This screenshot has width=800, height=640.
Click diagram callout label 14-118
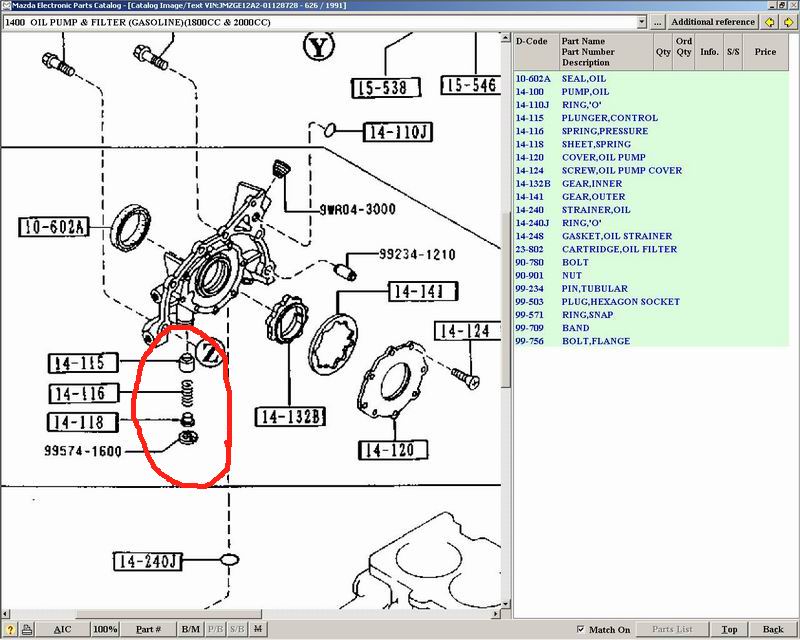pyautogui.click(x=83, y=423)
